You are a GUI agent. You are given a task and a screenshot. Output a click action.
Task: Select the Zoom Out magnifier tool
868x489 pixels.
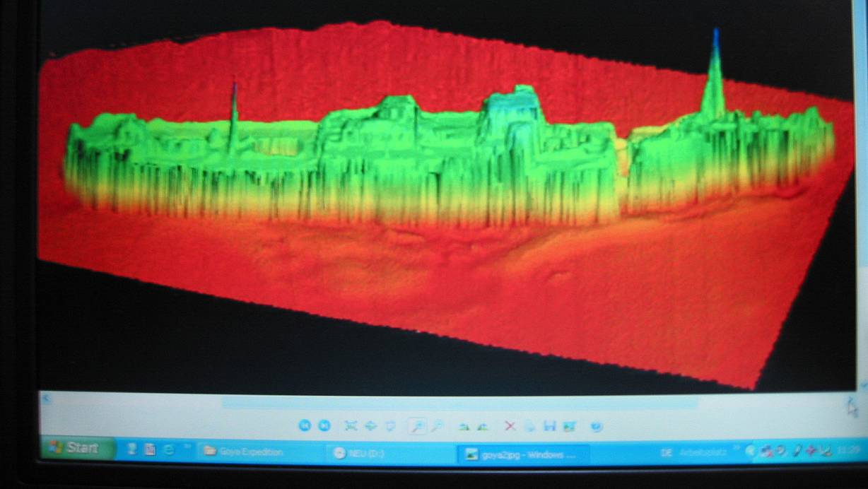point(437,426)
